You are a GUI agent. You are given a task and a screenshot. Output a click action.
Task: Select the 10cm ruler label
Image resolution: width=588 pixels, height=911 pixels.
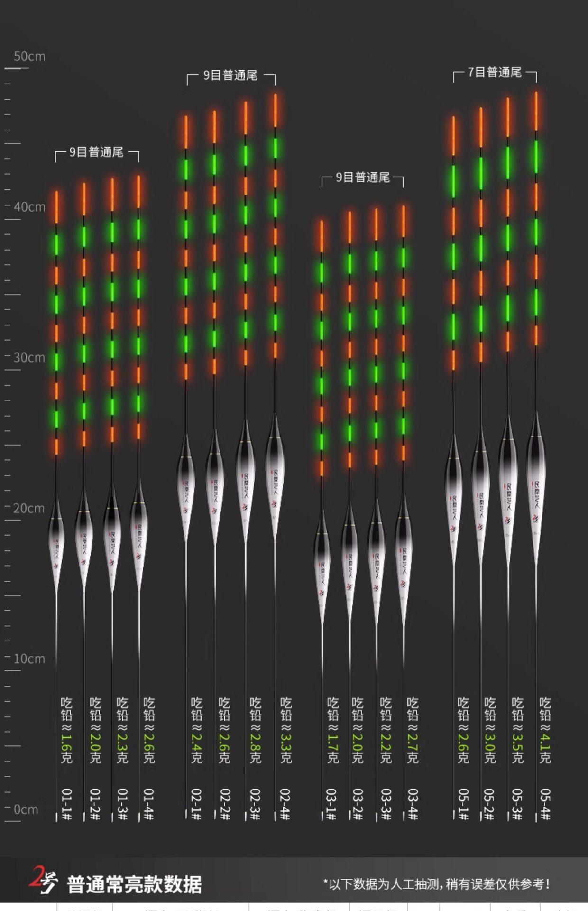[29, 659]
